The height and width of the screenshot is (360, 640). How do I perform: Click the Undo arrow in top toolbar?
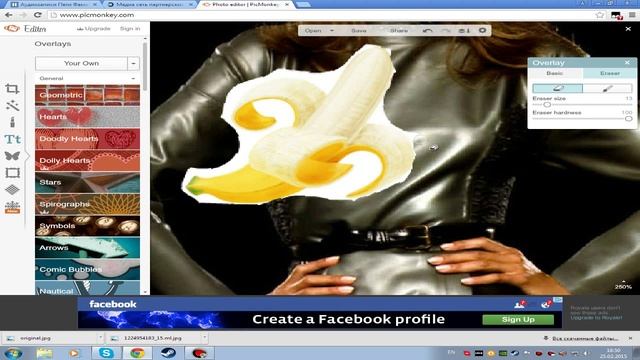pyautogui.click(x=427, y=31)
